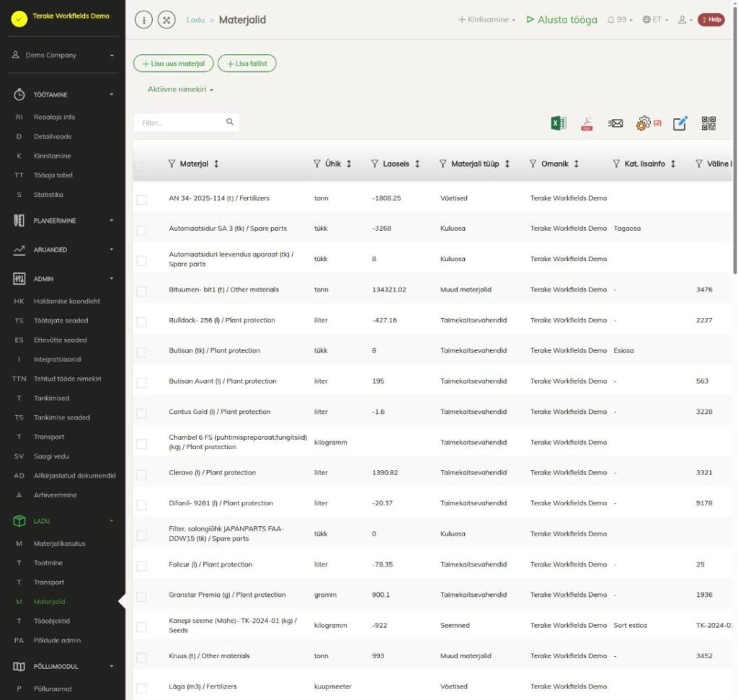Sort the Omanik column using its arrows
The image size is (738, 700).
[576, 164]
